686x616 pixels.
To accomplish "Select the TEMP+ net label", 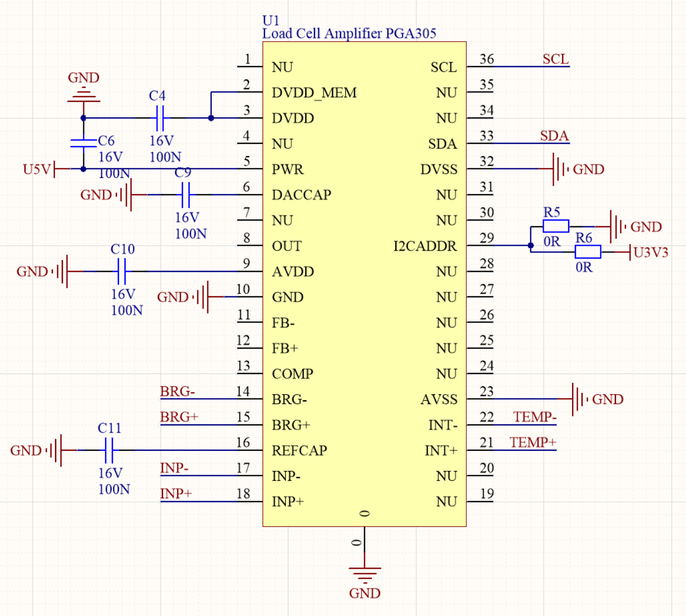I will (x=533, y=443).
